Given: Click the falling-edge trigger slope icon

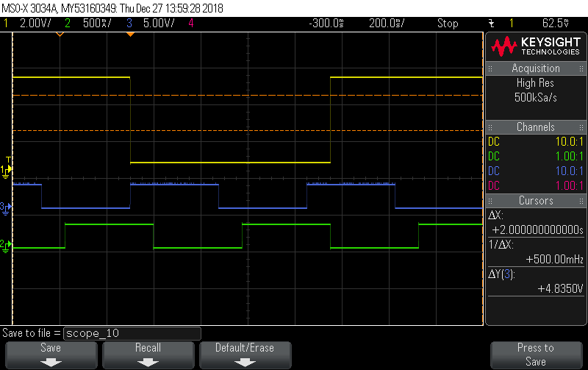Looking at the screenshot, I should pos(491,24).
